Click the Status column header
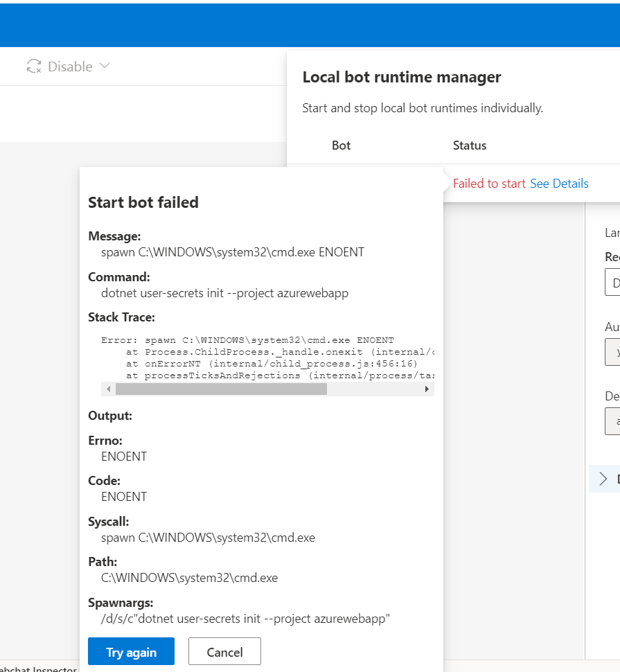This screenshot has height=672, width=620. [x=469, y=145]
